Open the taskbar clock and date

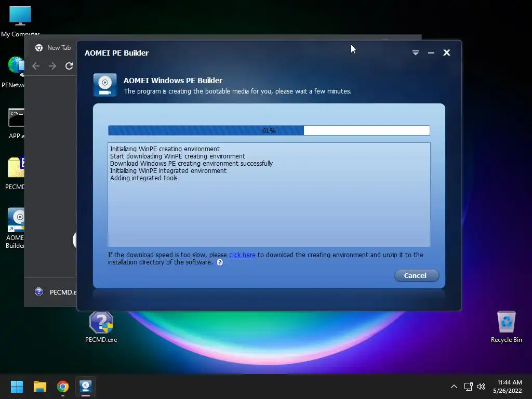tap(508, 387)
